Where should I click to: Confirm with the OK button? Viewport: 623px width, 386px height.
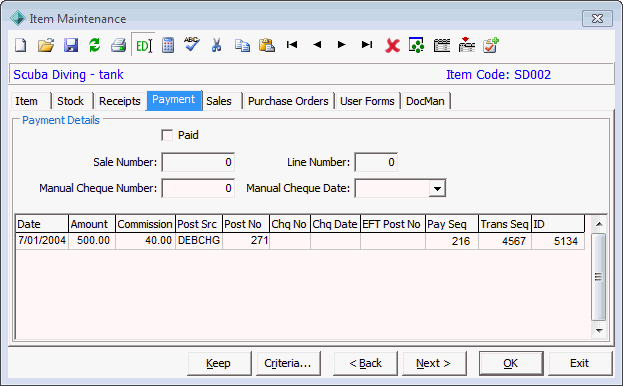511,363
